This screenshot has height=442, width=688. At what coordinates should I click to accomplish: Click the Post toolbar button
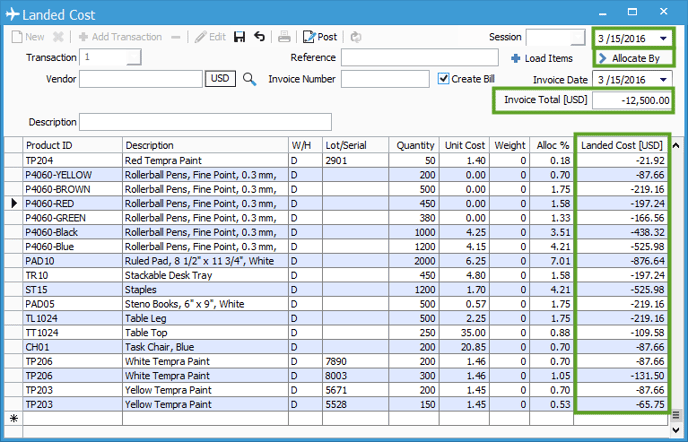click(320, 37)
